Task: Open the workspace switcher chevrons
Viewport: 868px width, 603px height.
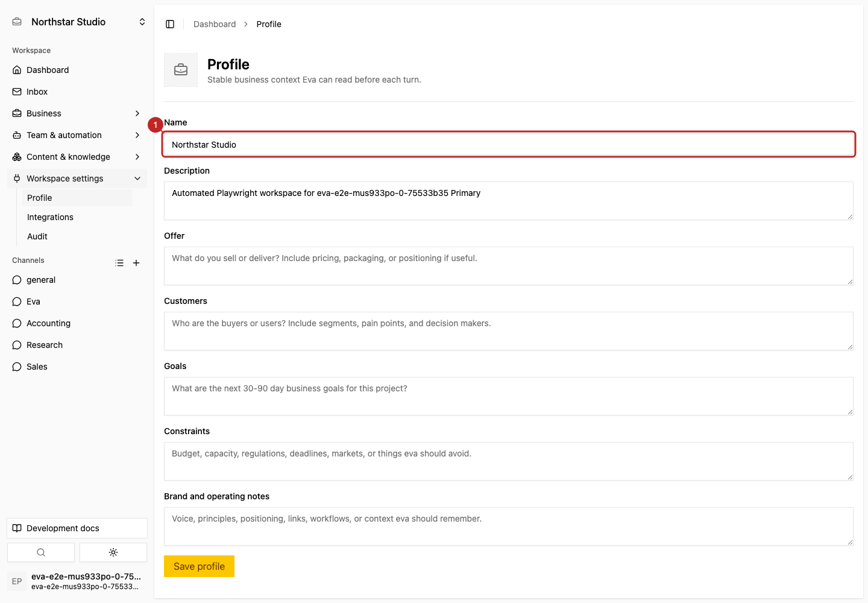Action: coord(142,22)
